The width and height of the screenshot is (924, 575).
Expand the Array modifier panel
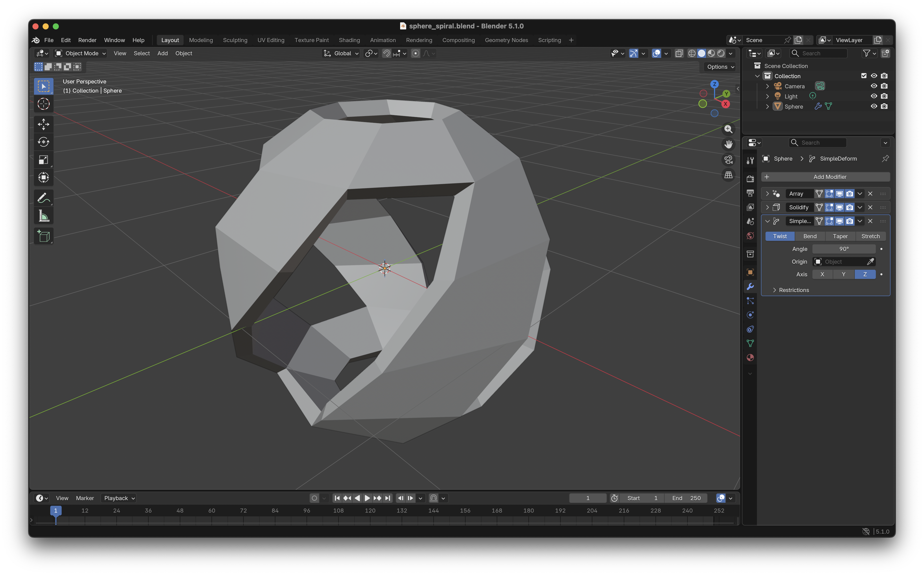pos(767,194)
